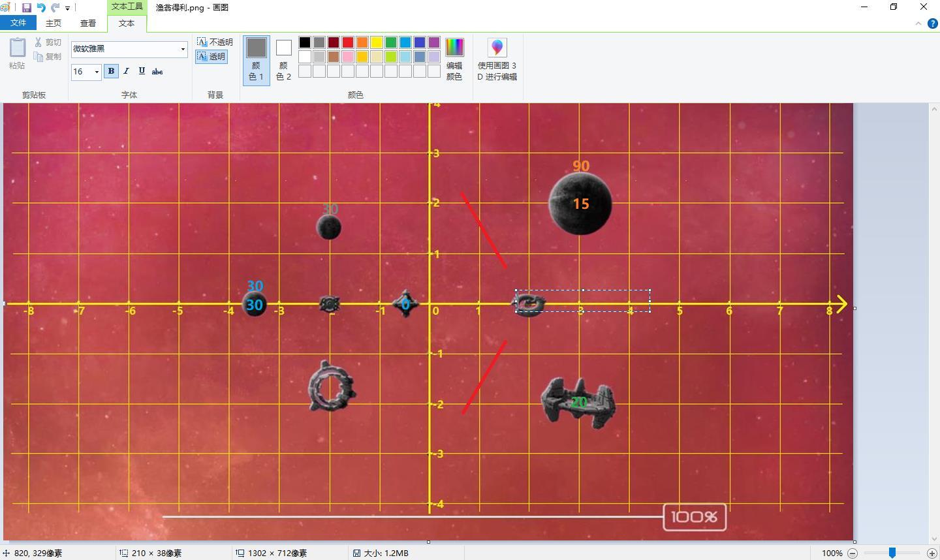Switch to the View ribbon tab

coord(88,23)
